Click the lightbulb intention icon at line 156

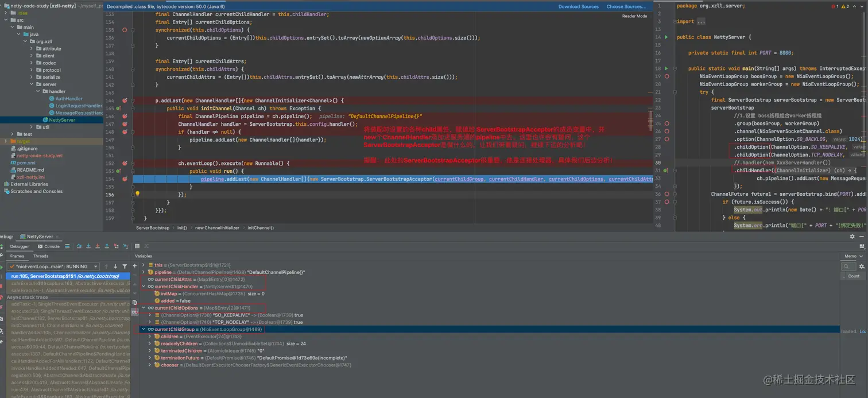tap(137, 194)
